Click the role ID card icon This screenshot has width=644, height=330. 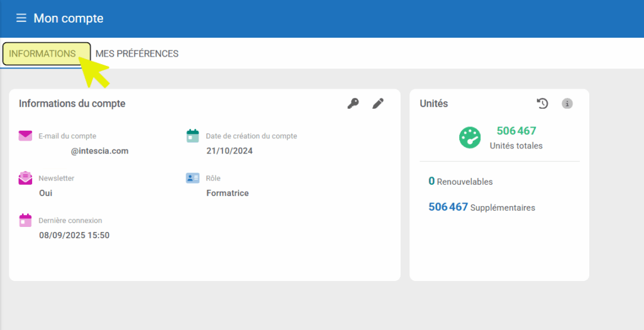click(x=192, y=178)
